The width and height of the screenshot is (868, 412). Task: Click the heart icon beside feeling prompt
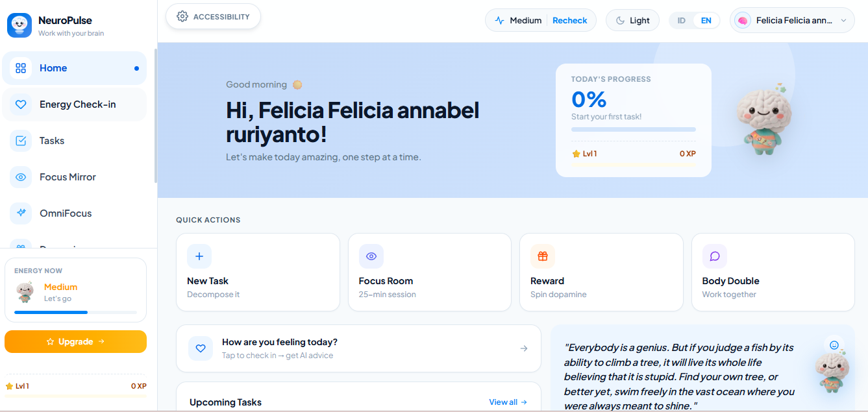pyautogui.click(x=201, y=348)
